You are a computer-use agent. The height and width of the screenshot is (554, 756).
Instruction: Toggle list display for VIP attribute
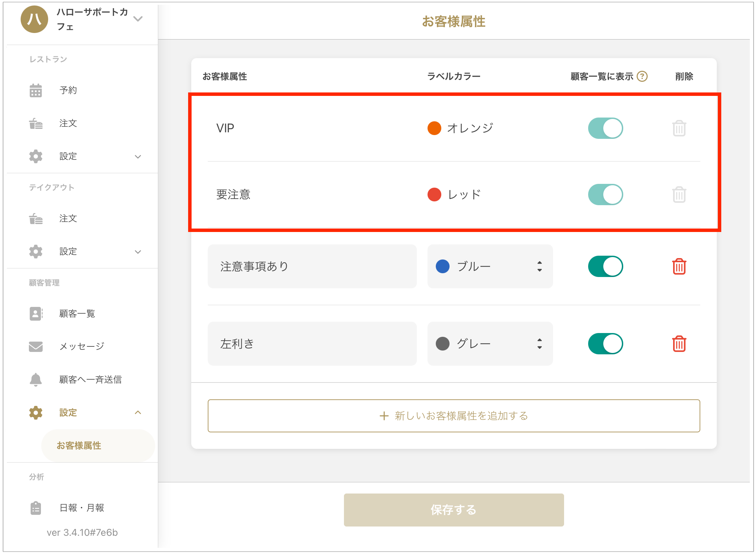pos(605,128)
